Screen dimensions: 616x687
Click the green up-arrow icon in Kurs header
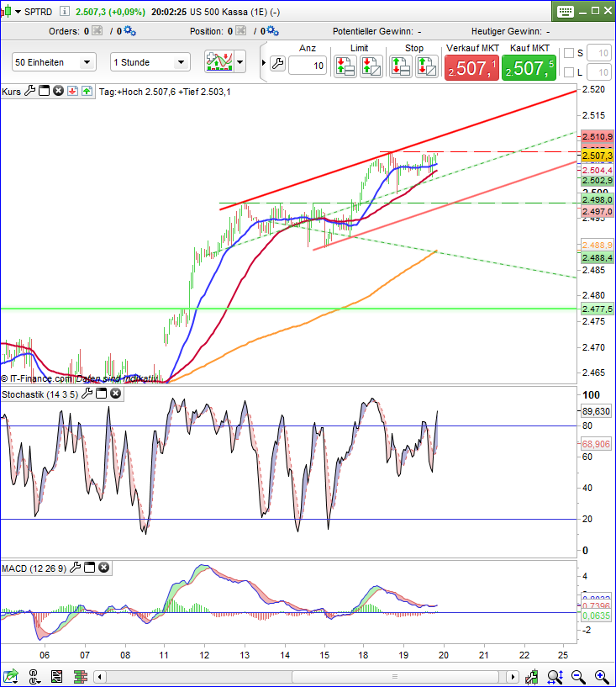tap(87, 91)
